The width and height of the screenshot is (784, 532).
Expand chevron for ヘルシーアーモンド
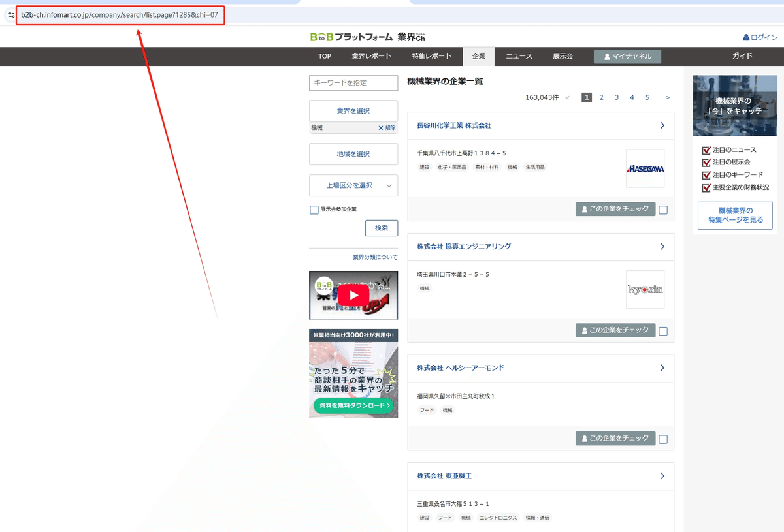(662, 368)
